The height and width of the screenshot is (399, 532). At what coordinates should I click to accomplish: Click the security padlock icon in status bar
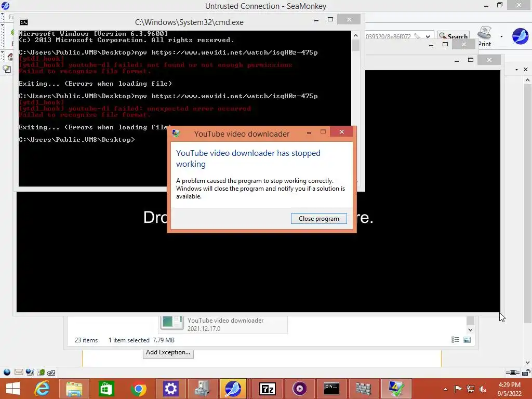(x=526, y=373)
